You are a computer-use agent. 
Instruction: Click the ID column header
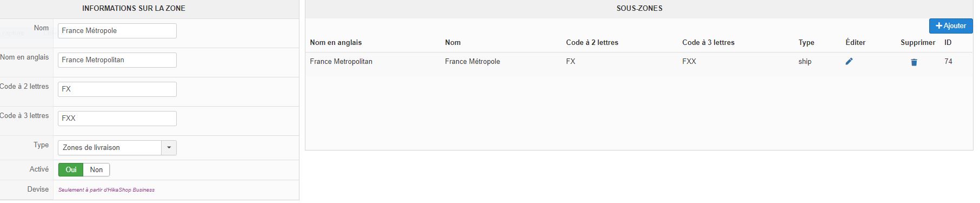pos(948,43)
